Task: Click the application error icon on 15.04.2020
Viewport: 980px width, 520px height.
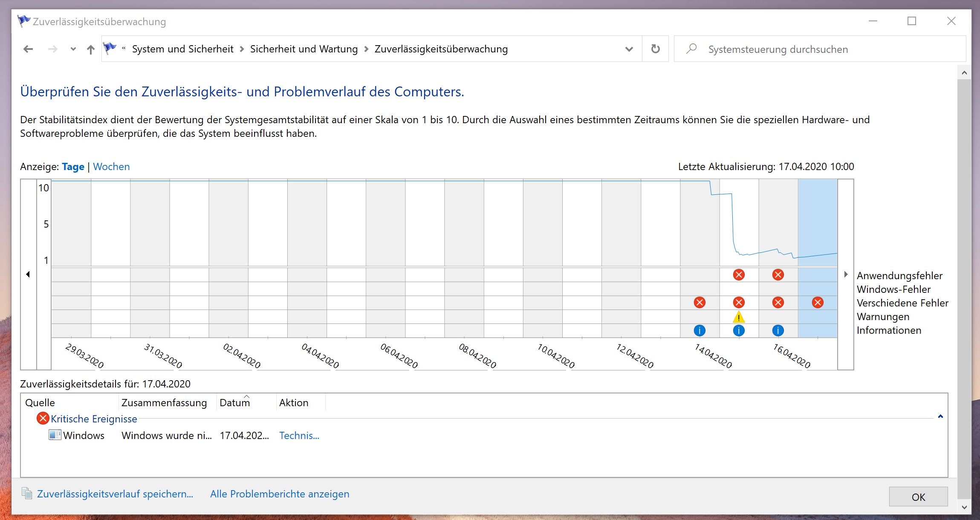Action: pyautogui.click(x=739, y=275)
